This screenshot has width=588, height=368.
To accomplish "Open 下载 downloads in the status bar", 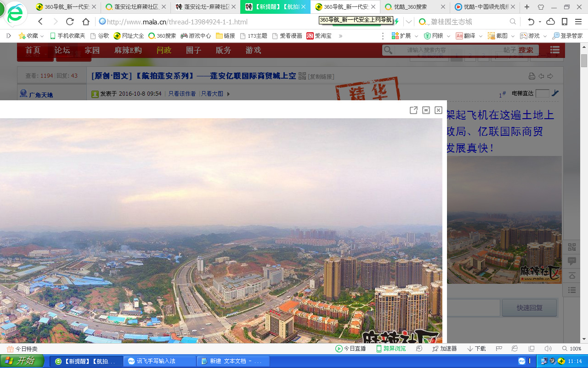I will (476, 349).
